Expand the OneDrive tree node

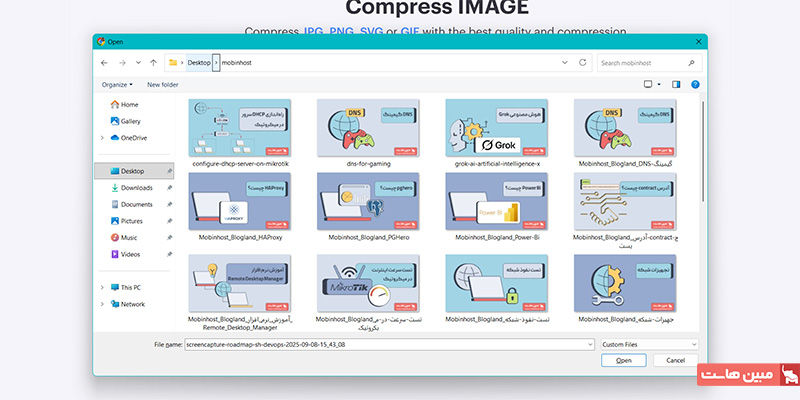click(x=102, y=137)
